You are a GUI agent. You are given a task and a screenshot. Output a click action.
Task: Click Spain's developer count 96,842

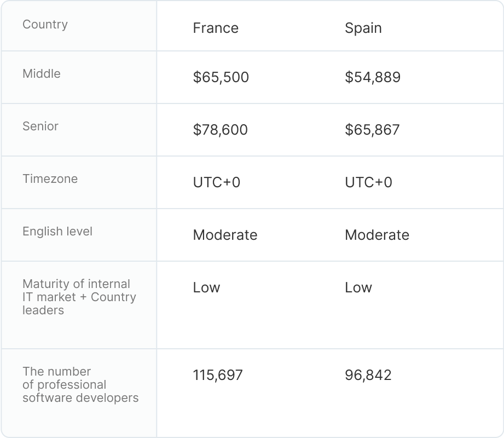pos(368,375)
